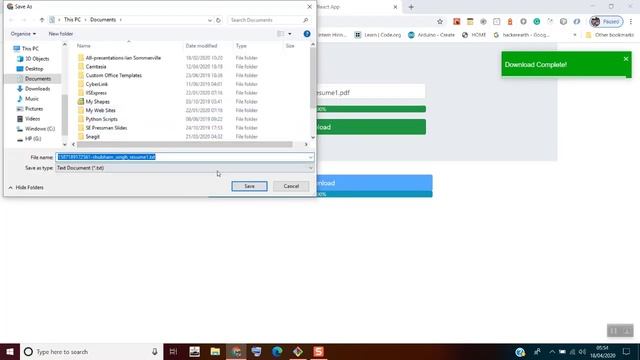640x360 pixels.
Task: Select the All-presentations-Ian Sommerville folder
Action: click(x=123, y=58)
